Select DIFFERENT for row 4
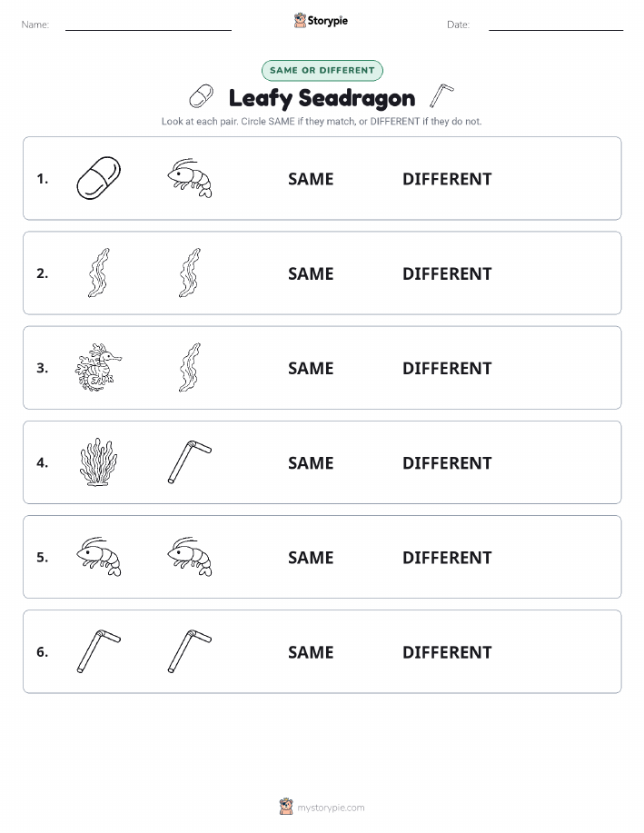Image resolution: width=644 pixels, height=833 pixels. pos(447,462)
